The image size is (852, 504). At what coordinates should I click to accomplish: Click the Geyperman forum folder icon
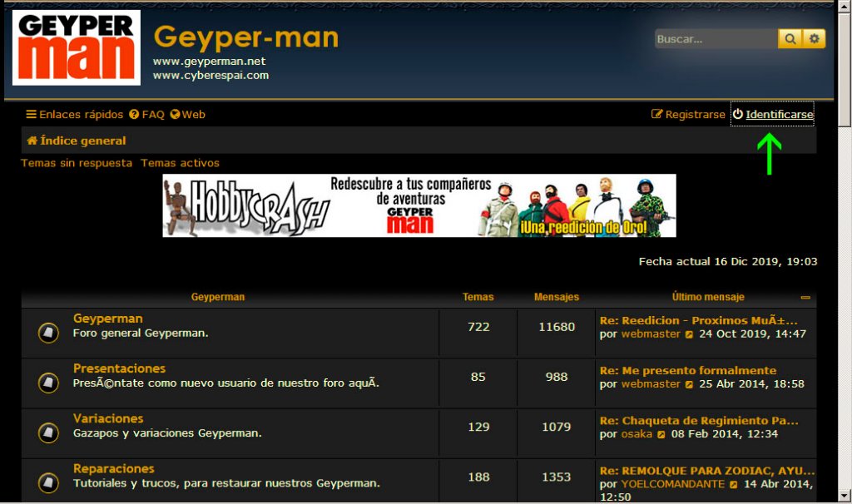[48, 333]
